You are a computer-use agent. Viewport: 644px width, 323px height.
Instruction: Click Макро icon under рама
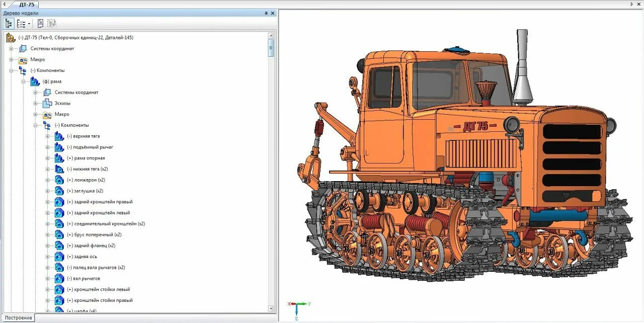pyautogui.click(x=47, y=115)
